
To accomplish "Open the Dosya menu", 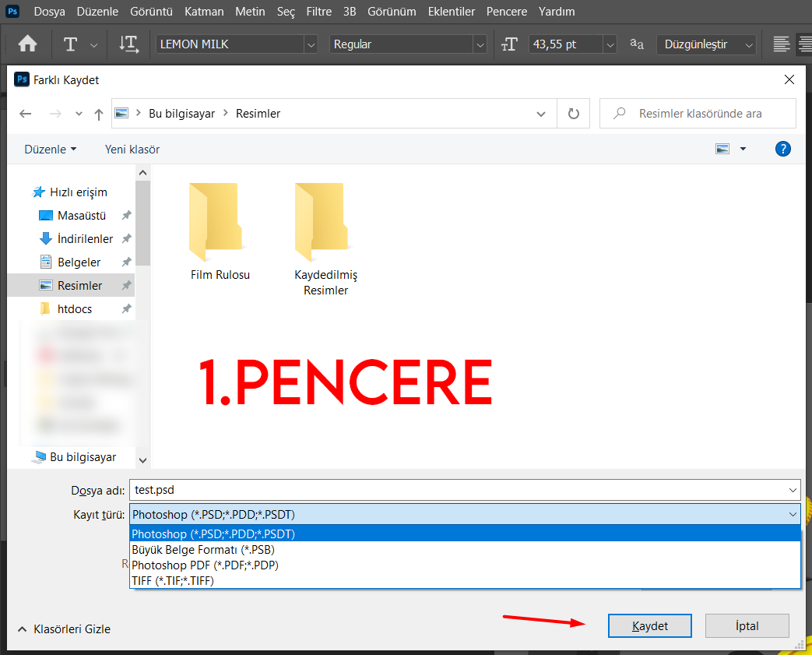I will point(49,12).
